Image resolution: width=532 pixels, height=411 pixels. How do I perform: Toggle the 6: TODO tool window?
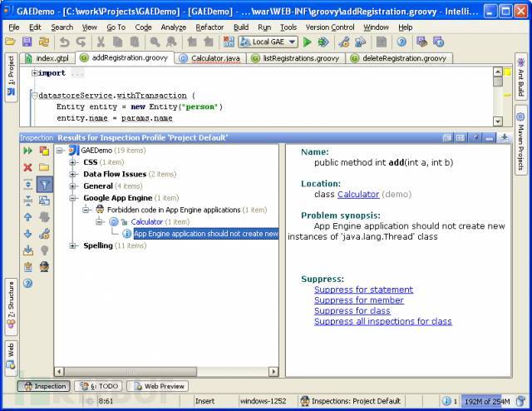[x=99, y=386]
